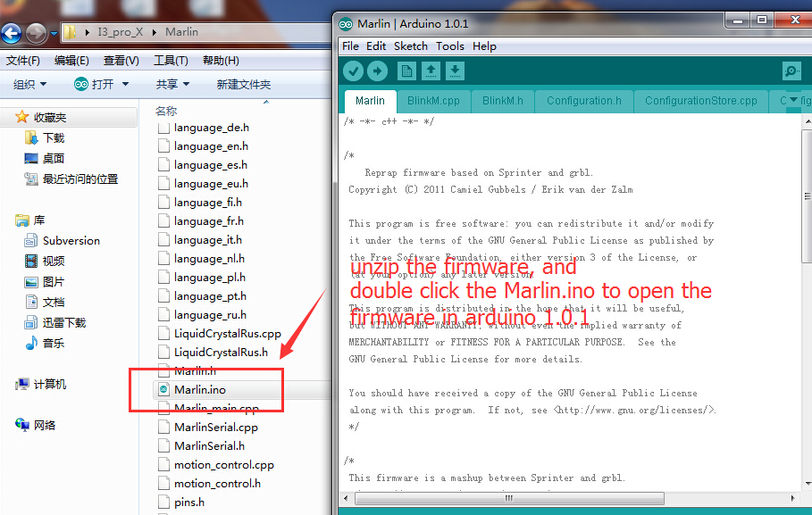Switch to the BlinkM.cpp tab
Image resolution: width=812 pixels, height=515 pixels.
[433, 101]
